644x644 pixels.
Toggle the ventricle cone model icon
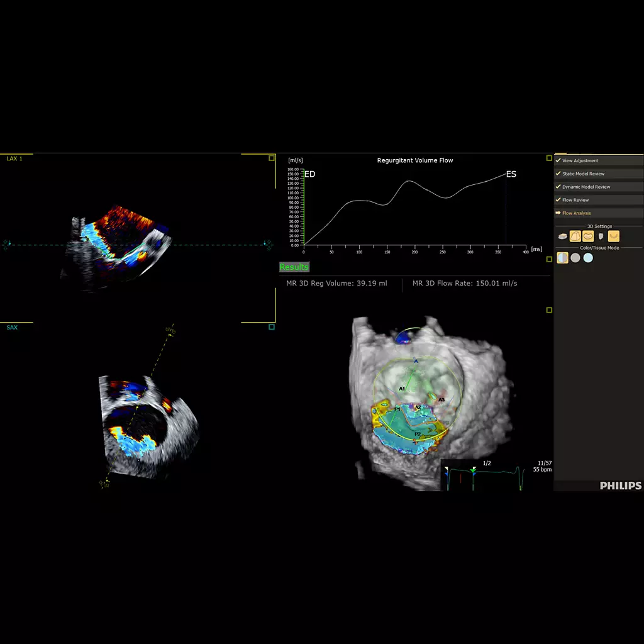(x=575, y=236)
